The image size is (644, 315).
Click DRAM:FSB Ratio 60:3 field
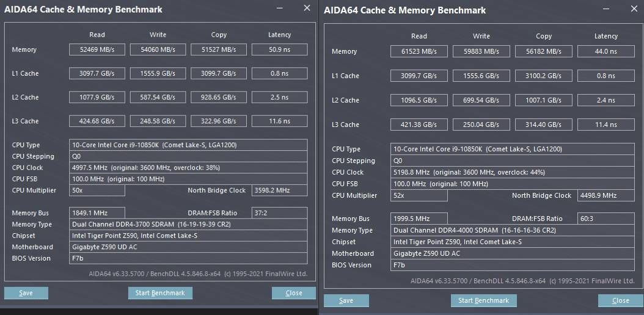[606, 219]
